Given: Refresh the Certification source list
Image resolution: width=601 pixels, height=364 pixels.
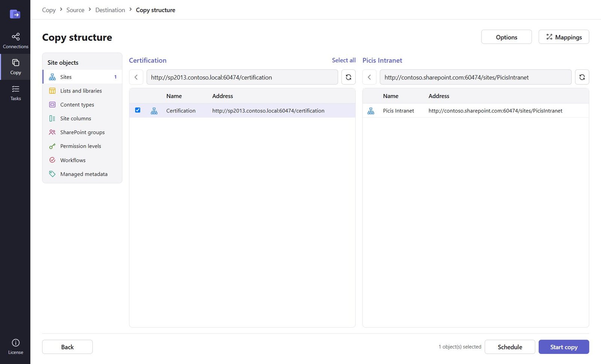Looking at the screenshot, I should [348, 77].
